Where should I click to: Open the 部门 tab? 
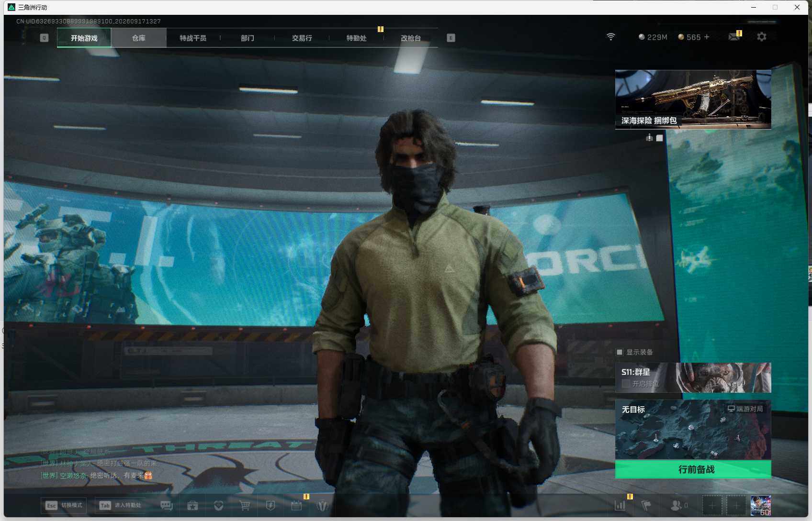tap(248, 38)
